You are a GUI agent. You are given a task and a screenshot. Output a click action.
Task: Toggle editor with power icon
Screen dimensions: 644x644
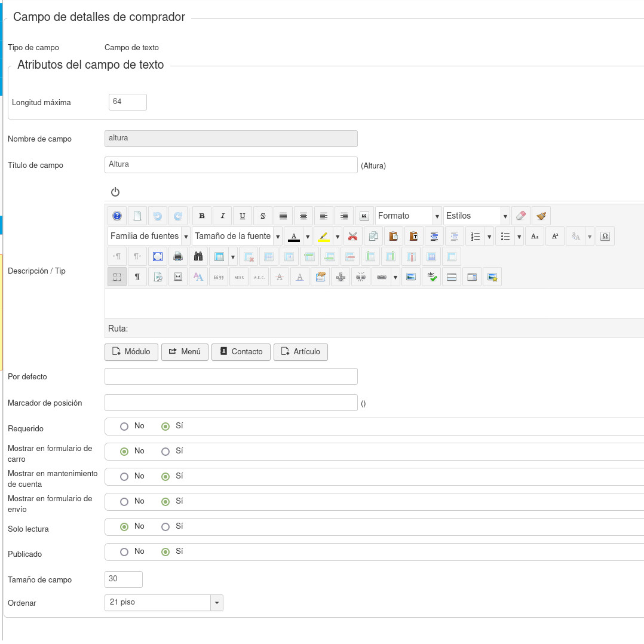tap(115, 192)
